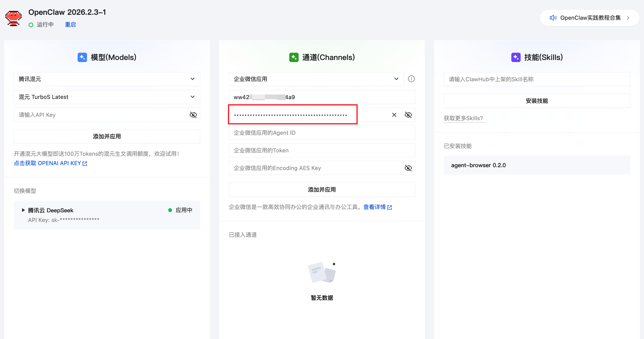Expand the 腾讯云 DeepSeek model entry
The width and height of the screenshot is (644, 339).
pyautogui.click(x=23, y=210)
